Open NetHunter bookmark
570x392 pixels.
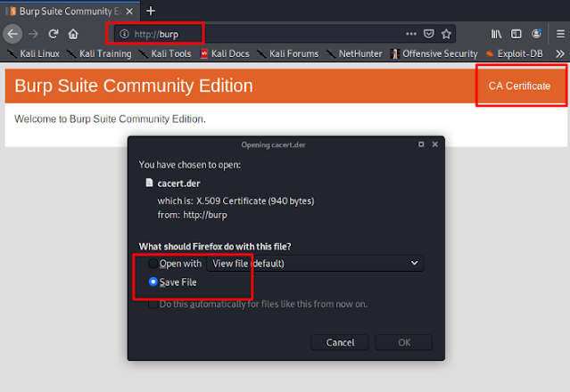click(x=354, y=53)
